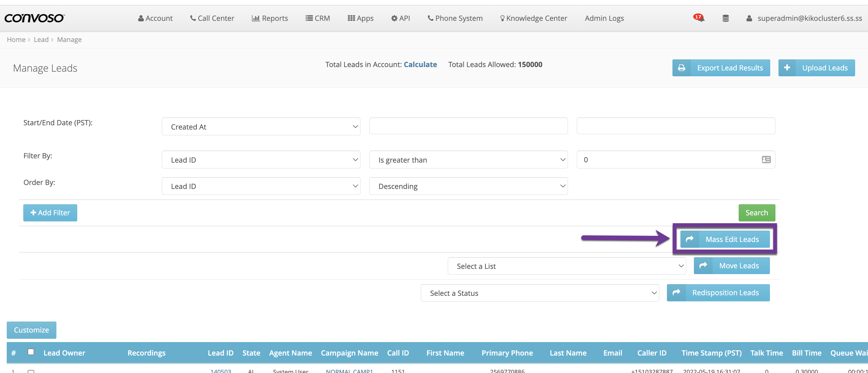Screen dimensions: 868x373
Task: Click the contact card icon in filter value field
Action: (x=766, y=160)
